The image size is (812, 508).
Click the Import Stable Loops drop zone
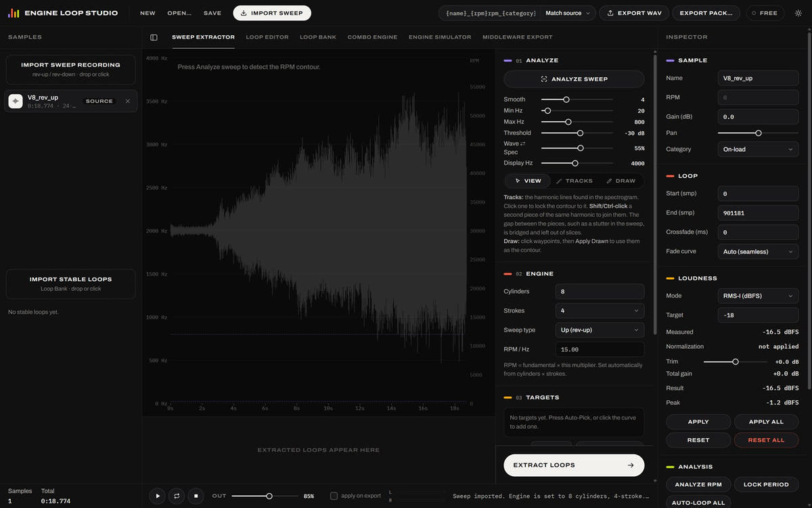(x=71, y=284)
